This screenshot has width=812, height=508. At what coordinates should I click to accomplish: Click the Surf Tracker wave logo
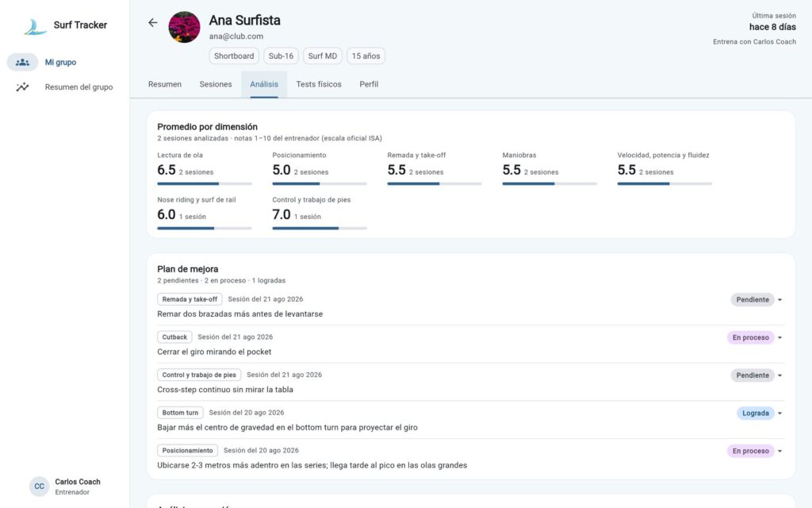pos(35,26)
